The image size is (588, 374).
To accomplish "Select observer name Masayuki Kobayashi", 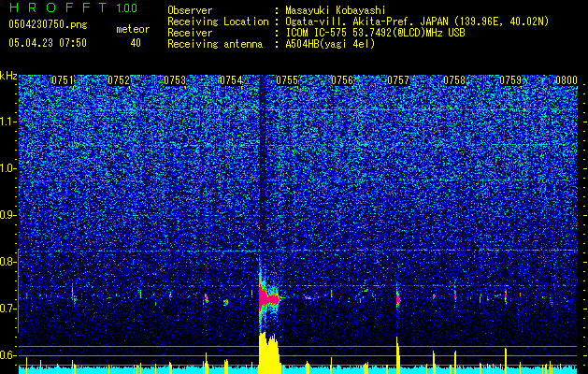I will [x=336, y=10].
